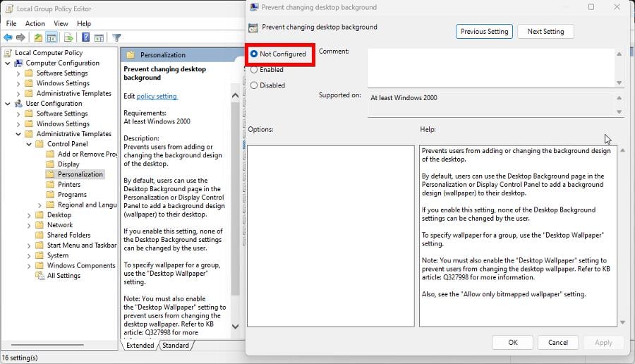Click the Back arrow toolbar icon
This screenshot has height=364, width=635.
click(x=8, y=37)
